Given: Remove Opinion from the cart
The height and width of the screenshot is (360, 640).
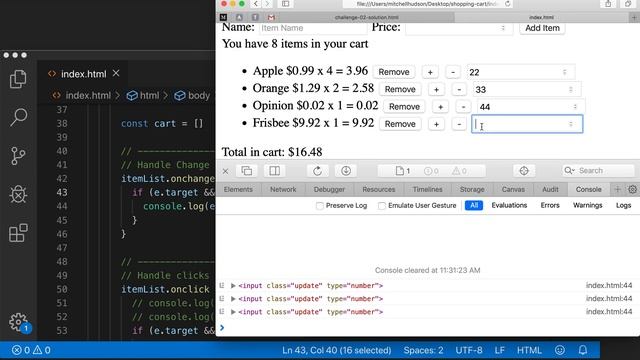Looking at the screenshot, I should 404,107.
